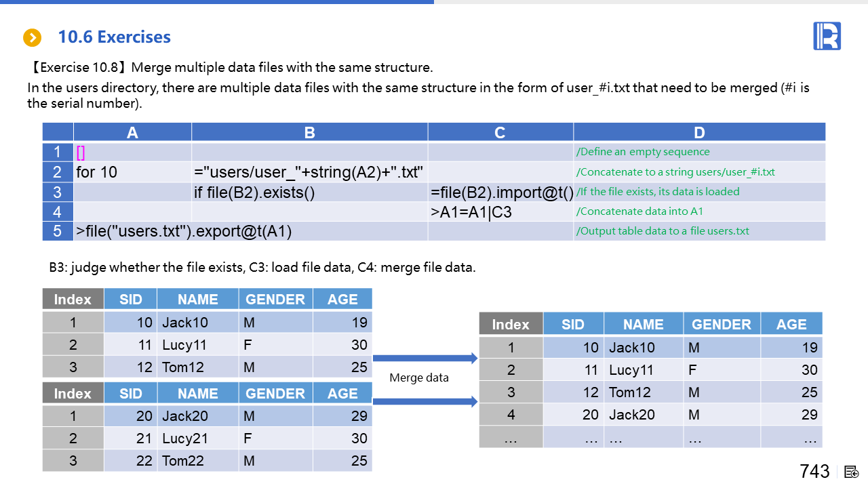
Task: Click the lower blue Merge data arrow
Action: (425, 402)
